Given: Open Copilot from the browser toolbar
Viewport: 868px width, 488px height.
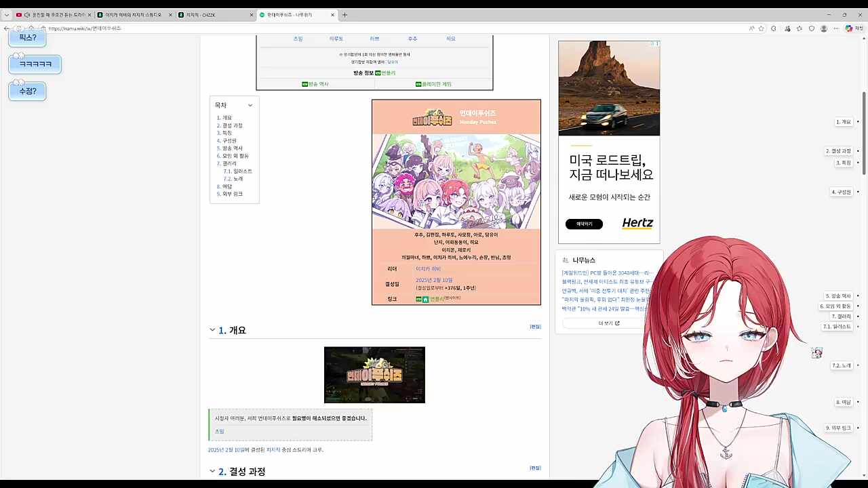Looking at the screenshot, I should 849,28.
